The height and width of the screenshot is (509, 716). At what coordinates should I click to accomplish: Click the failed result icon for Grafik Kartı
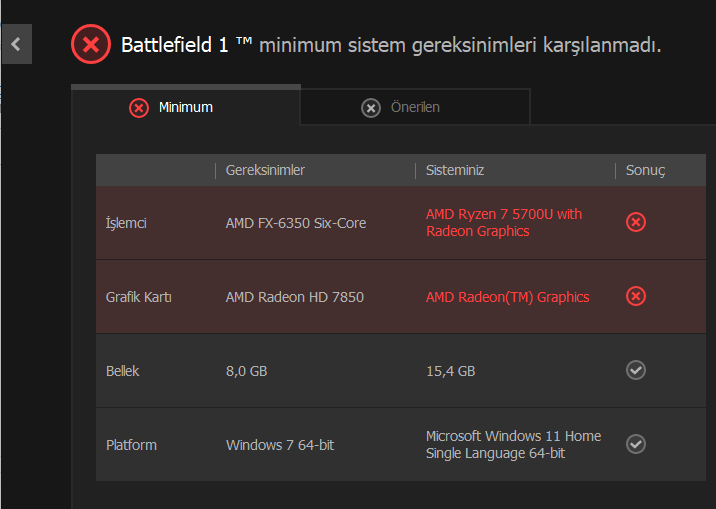coord(636,296)
